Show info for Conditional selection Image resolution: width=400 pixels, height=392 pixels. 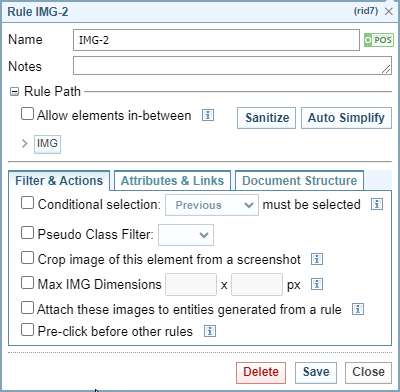click(x=377, y=204)
